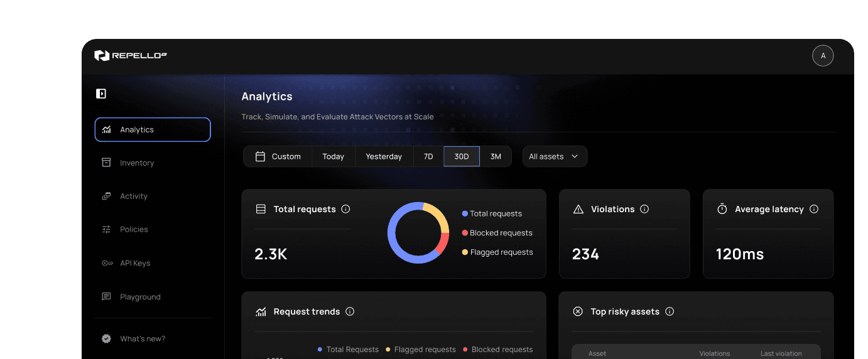Click the Analytics chart icon in sidebar

[107, 130]
